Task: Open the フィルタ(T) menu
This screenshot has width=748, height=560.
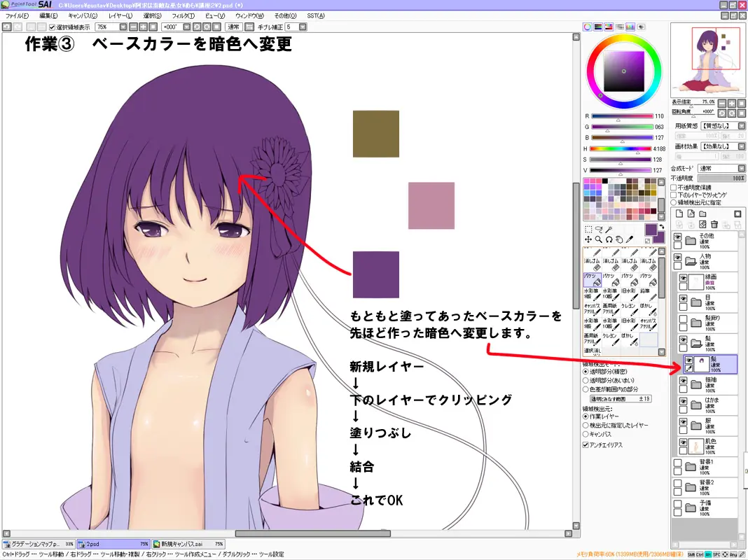Action: coord(183,15)
